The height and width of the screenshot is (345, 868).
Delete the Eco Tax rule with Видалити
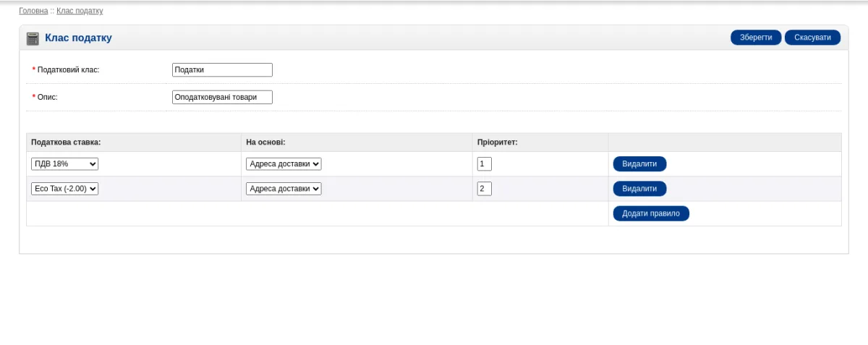click(x=639, y=189)
